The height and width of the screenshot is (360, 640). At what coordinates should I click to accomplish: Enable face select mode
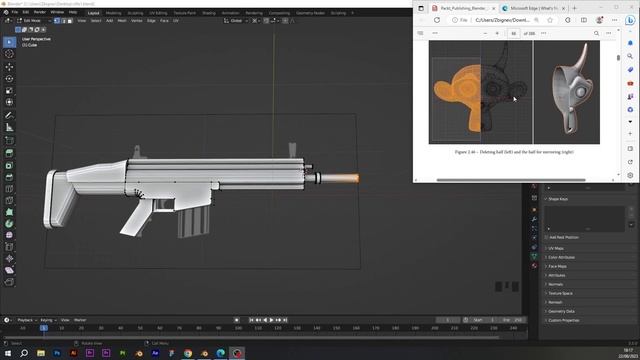pos(70,20)
